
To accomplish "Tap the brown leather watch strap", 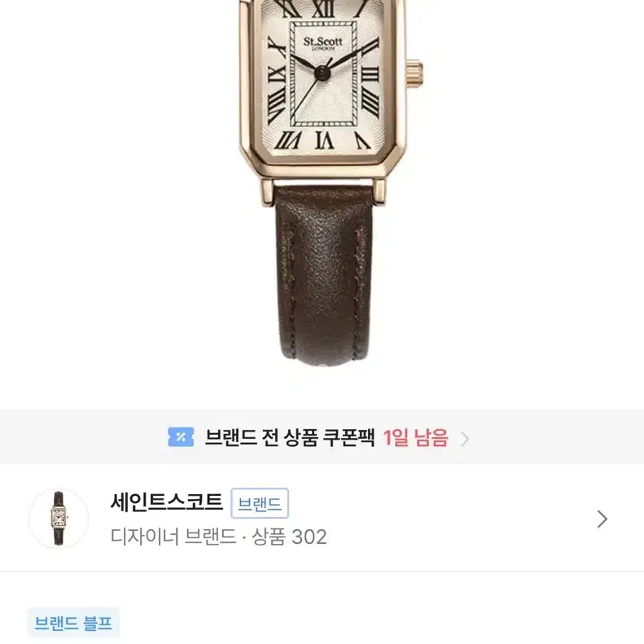I will 323,275.
